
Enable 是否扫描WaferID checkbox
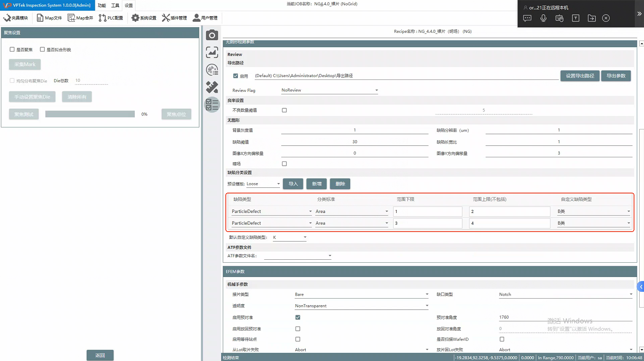[x=502, y=339]
